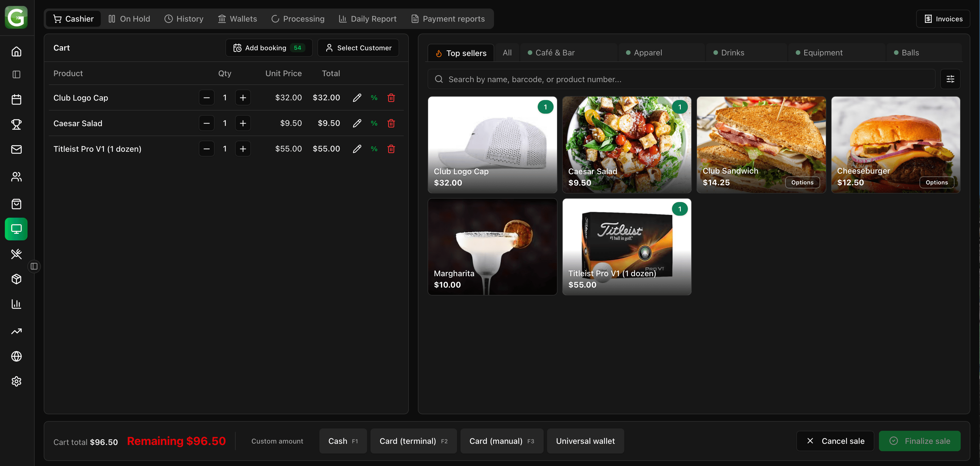The width and height of the screenshot is (980, 466).
Task: Delete Titleist Pro V1 from cart
Action: [391, 149]
